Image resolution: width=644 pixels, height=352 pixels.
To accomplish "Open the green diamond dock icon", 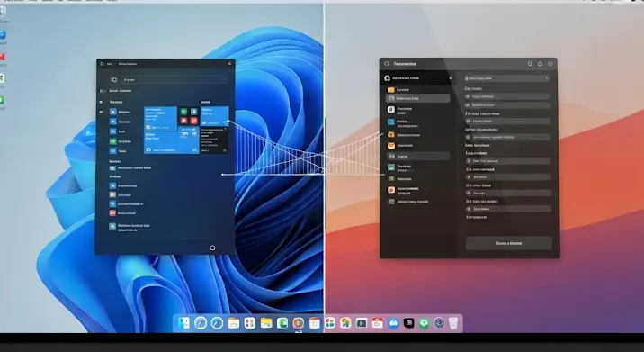I will 424,323.
